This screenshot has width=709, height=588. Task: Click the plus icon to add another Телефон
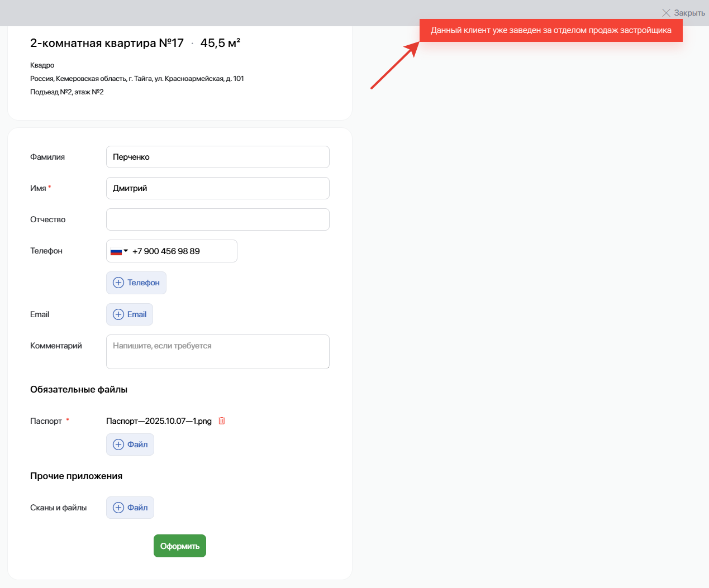click(118, 283)
